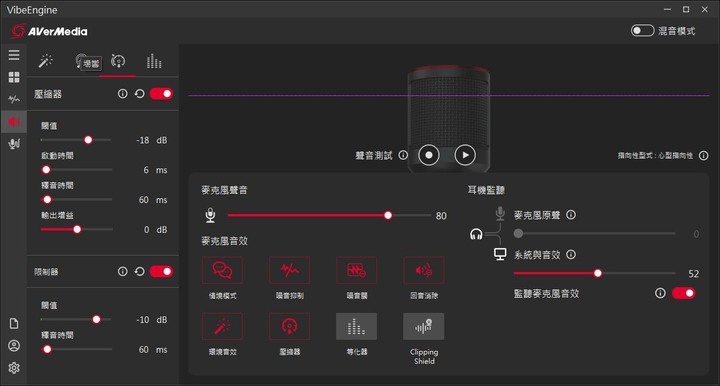Click the 麥克風聲音 volume slider at 80

pos(329,215)
